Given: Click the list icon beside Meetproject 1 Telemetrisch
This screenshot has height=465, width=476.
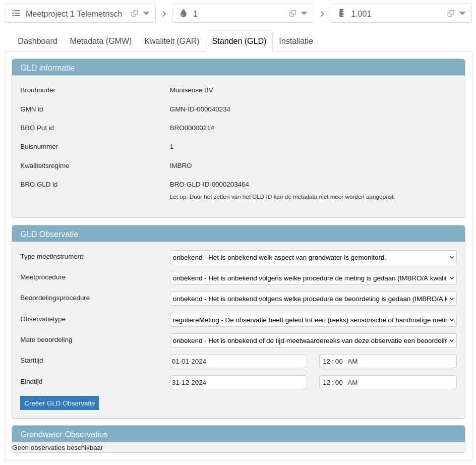Looking at the screenshot, I should click(16, 14).
